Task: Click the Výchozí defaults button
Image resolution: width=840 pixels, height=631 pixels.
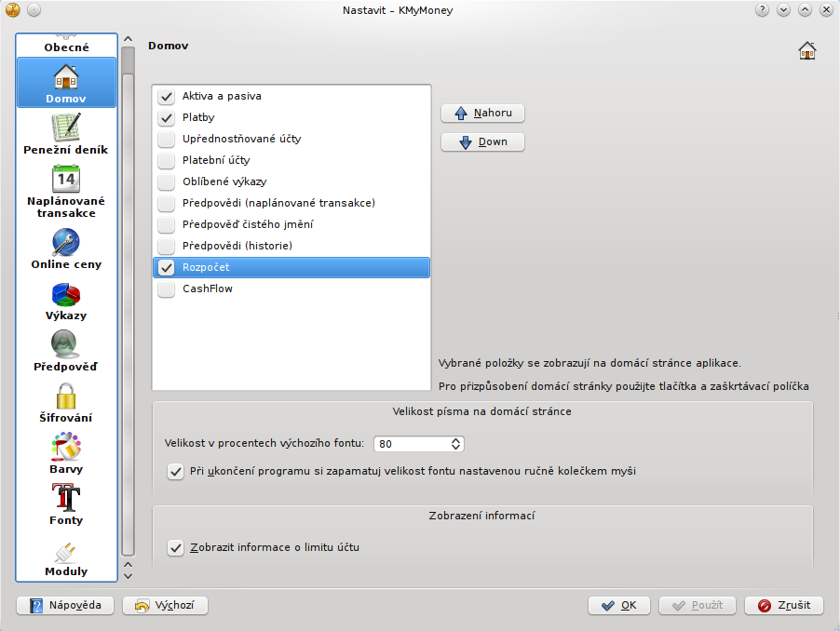Action: [165, 606]
